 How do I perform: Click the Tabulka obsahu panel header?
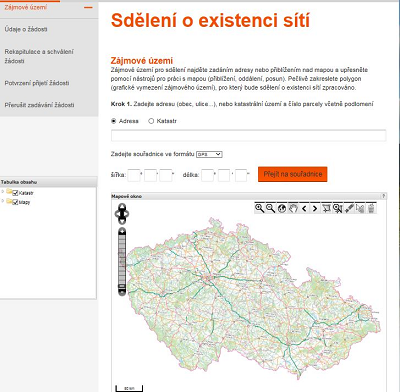click(x=49, y=182)
